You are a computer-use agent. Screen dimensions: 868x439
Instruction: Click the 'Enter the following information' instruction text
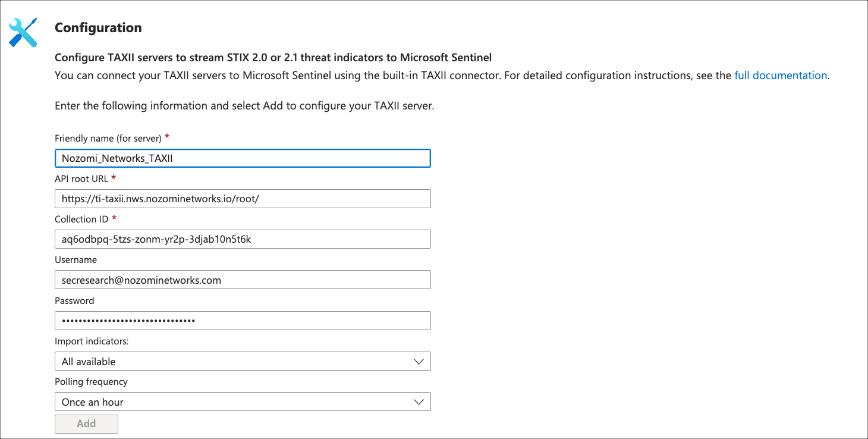[x=244, y=106]
